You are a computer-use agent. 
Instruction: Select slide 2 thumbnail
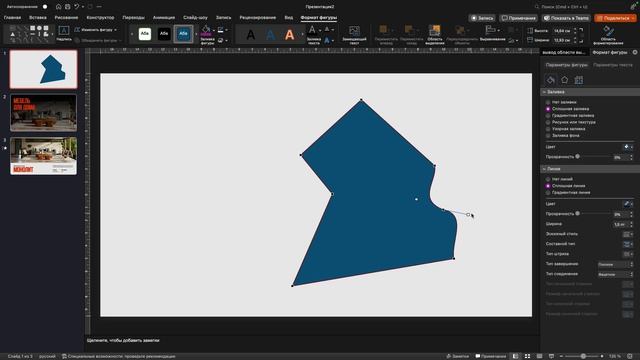[43, 113]
